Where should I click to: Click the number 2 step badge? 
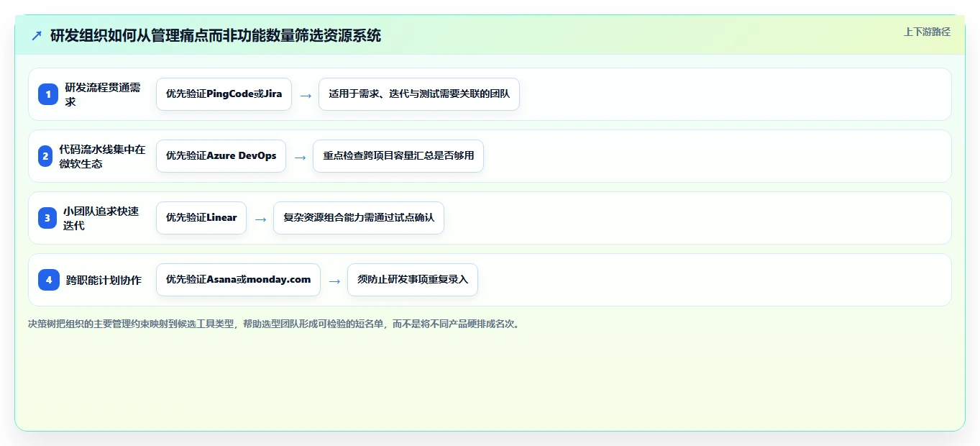click(45, 156)
